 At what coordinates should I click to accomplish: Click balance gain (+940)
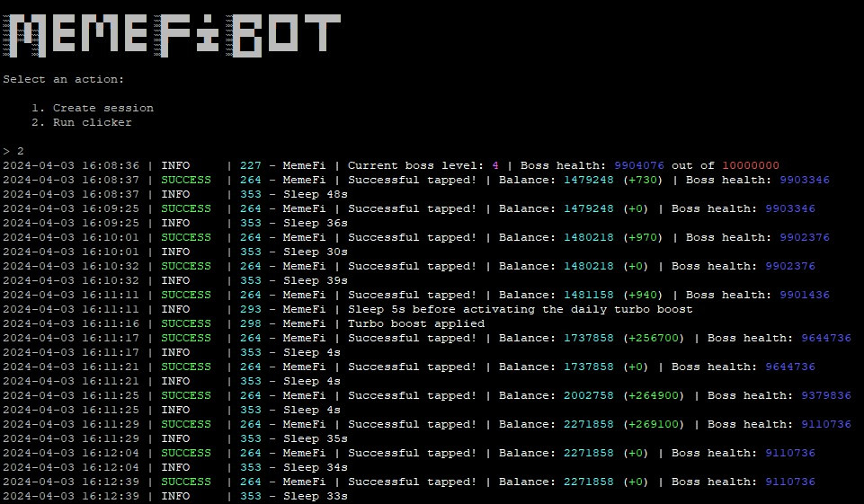pos(643,295)
